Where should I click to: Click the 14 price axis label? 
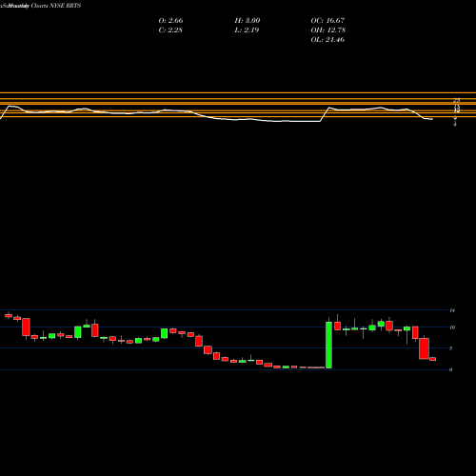click(452, 310)
